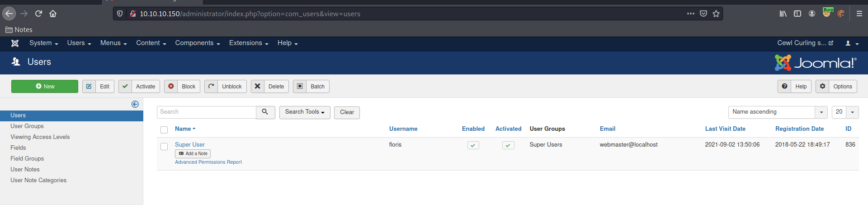Click the search magnifier button
868x212 pixels.
[x=265, y=112]
